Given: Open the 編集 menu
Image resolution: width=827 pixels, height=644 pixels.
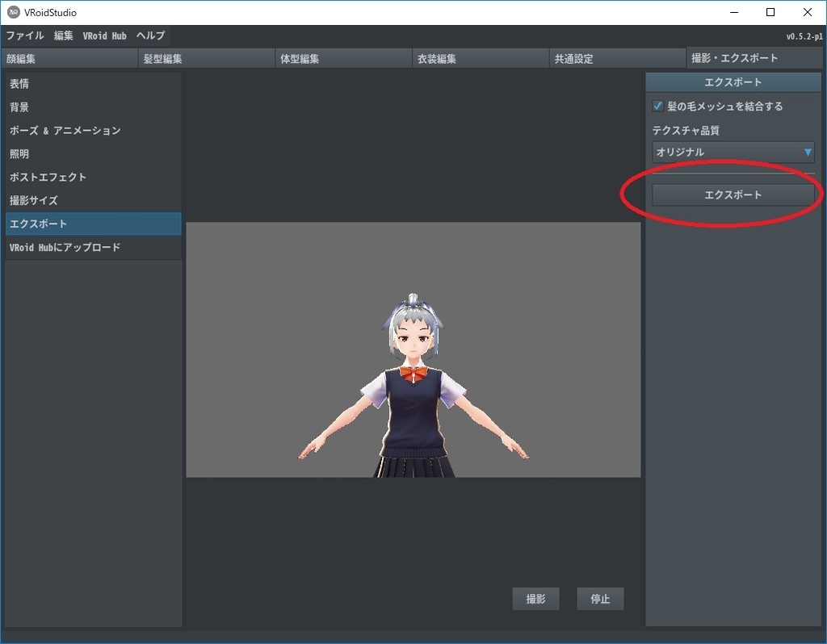Looking at the screenshot, I should coord(63,36).
